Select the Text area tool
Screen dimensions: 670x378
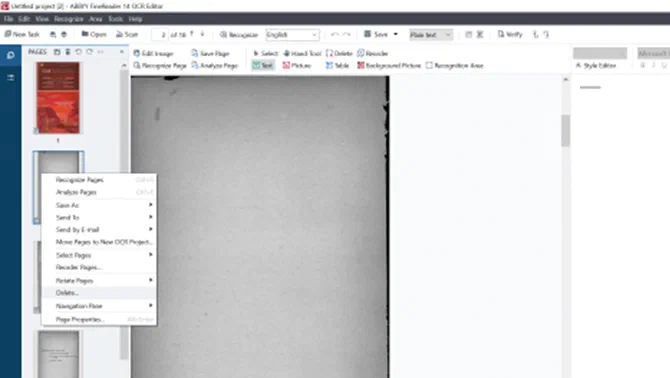tap(263, 65)
